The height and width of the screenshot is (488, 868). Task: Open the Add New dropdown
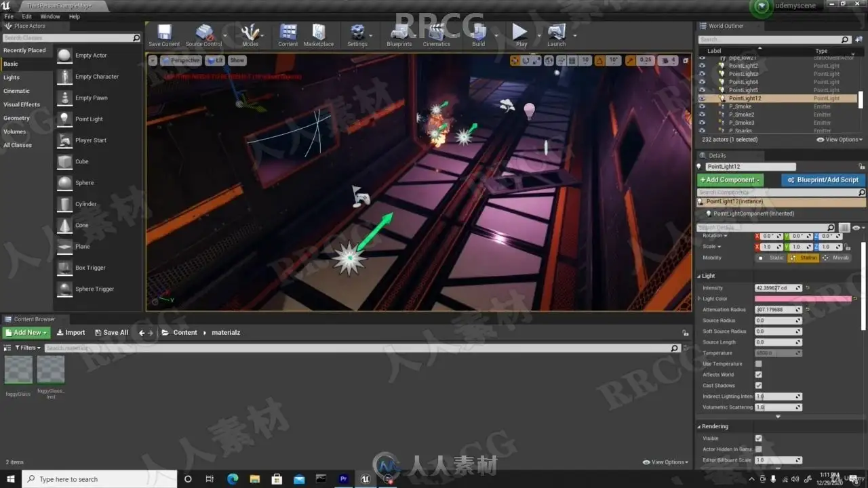point(26,333)
